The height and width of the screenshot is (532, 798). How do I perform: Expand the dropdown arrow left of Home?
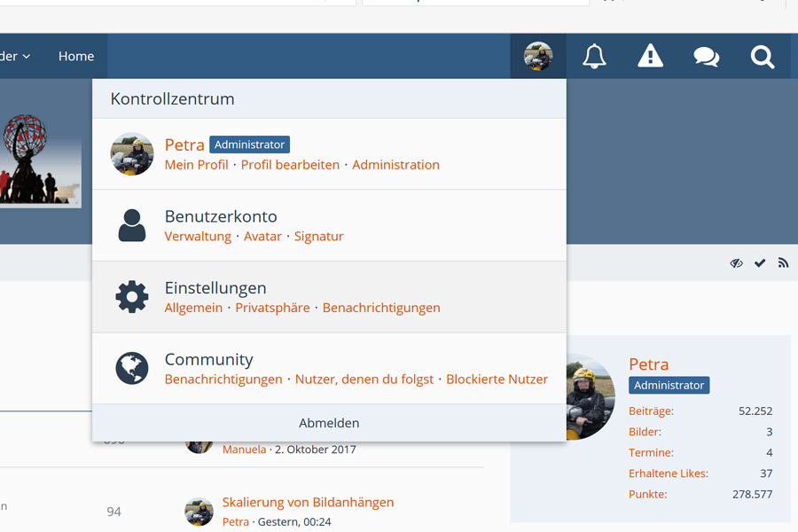click(x=26, y=57)
